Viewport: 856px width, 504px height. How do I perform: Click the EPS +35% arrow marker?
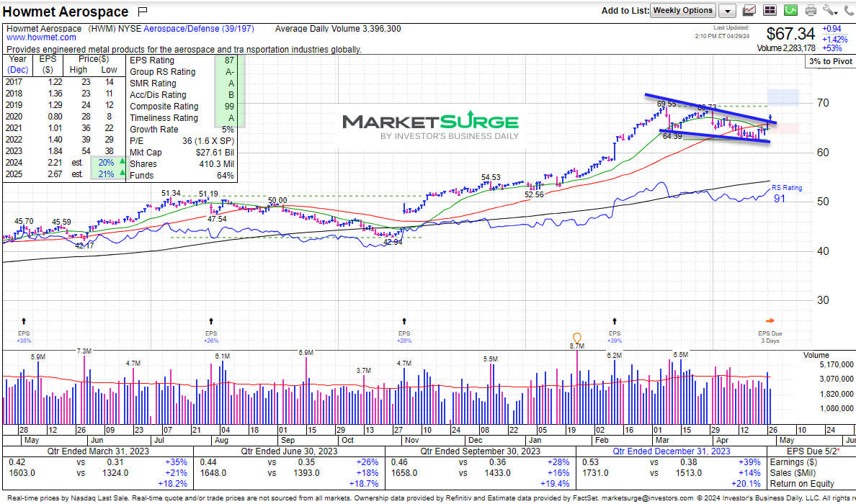point(24,321)
